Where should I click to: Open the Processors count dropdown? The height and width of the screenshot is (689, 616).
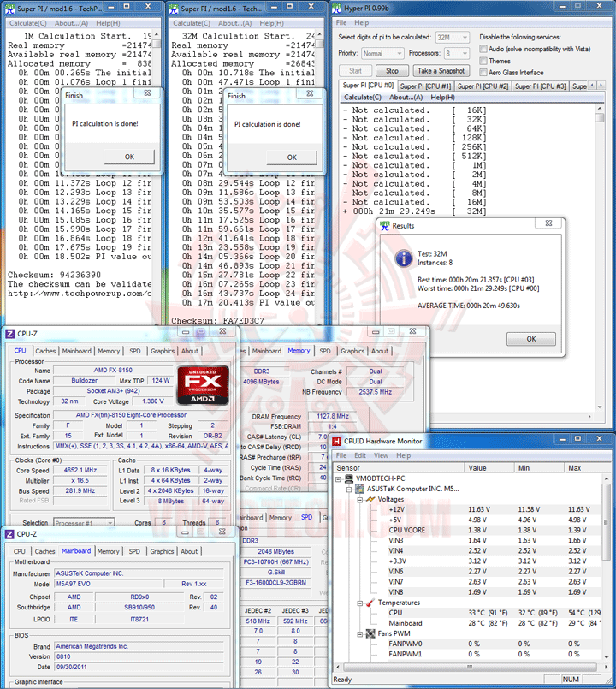click(x=456, y=53)
